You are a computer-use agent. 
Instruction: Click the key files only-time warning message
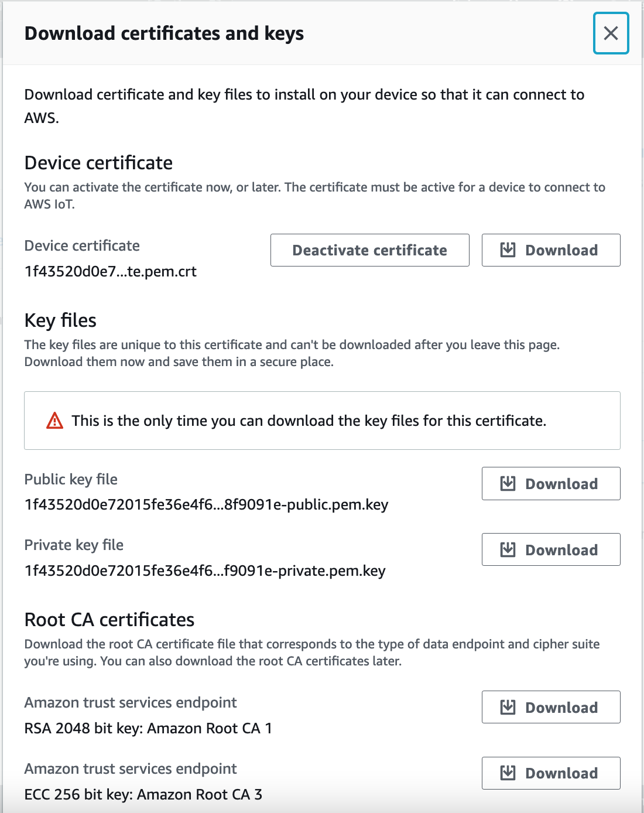coord(309,421)
